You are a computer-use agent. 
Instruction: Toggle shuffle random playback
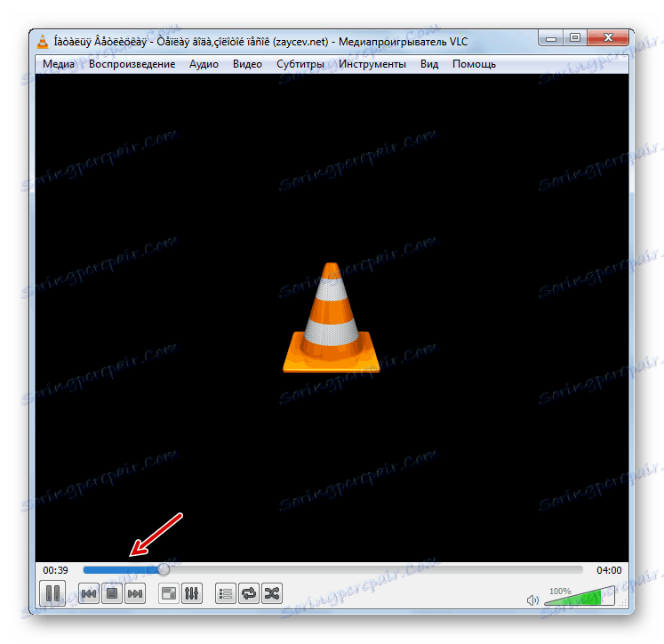[x=272, y=593]
